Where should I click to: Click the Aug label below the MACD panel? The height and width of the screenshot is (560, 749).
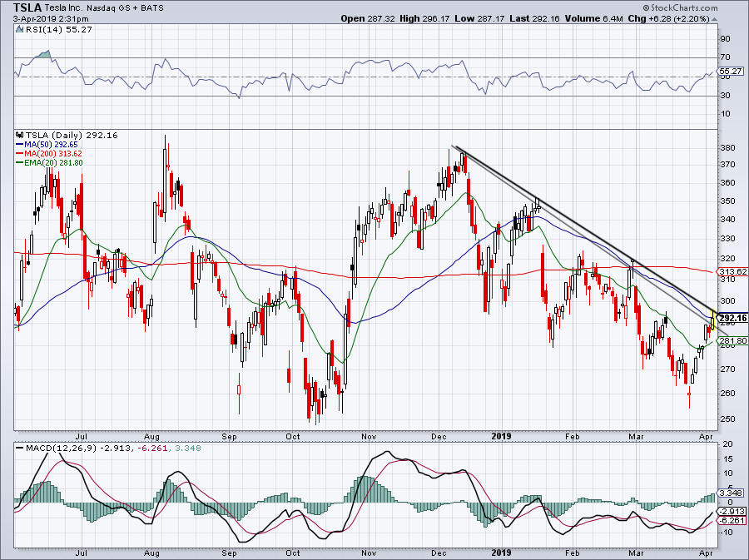(151, 553)
